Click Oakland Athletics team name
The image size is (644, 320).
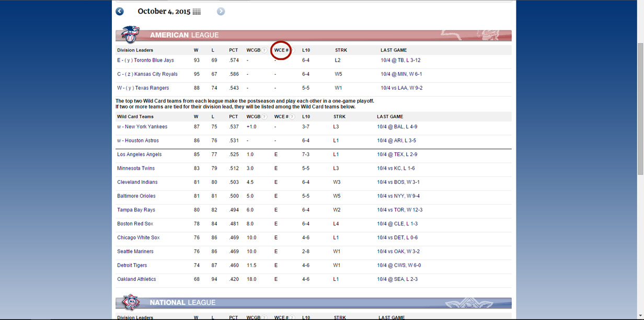(x=136, y=279)
